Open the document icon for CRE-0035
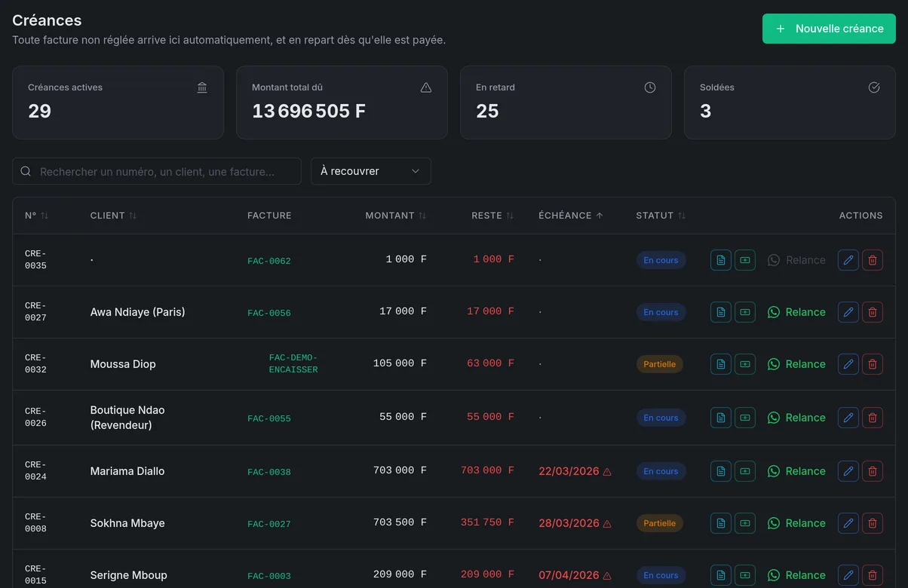908x588 pixels. (x=721, y=260)
